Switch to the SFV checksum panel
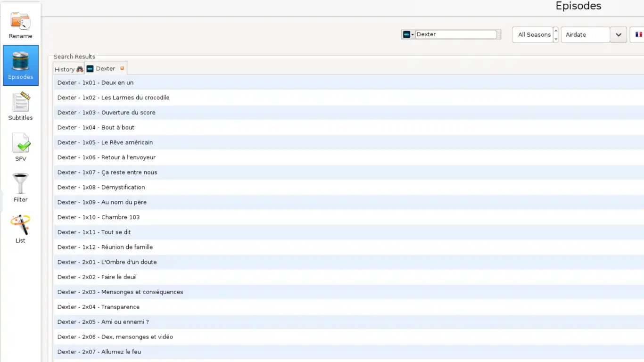 tap(20, 147)
